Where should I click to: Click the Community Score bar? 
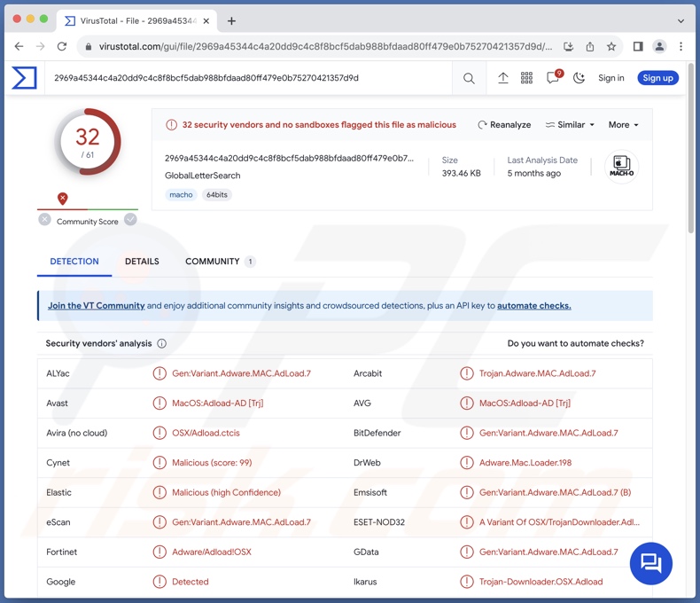tap(88, 209)
